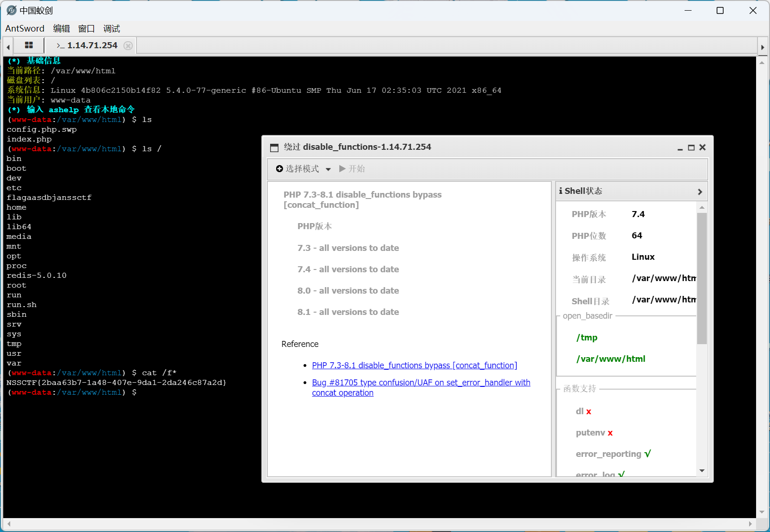Close the 1.14.71.254 tab with its x icon

(x=128, y=45)
